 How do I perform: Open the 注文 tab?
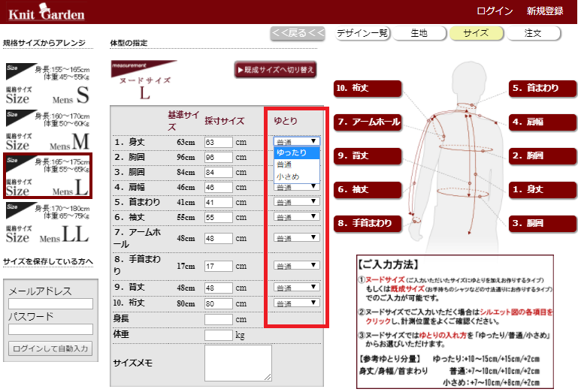tap(533, 33)
